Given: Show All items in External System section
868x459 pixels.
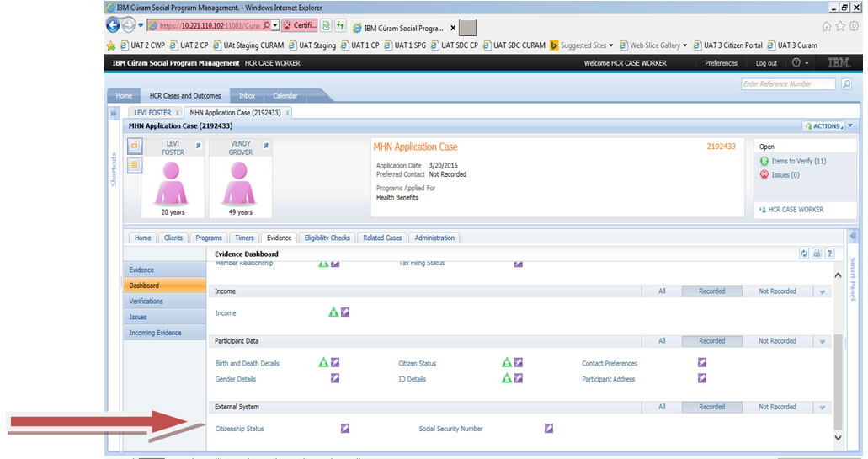Looking at the screenshot, I should coord(662,407).
